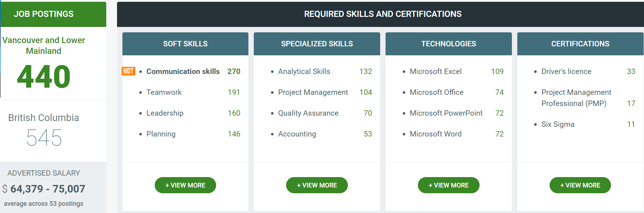Screen dimensions: 644x213
Task: Select the Six Sigma certification
Action: [x=558, y=124]
